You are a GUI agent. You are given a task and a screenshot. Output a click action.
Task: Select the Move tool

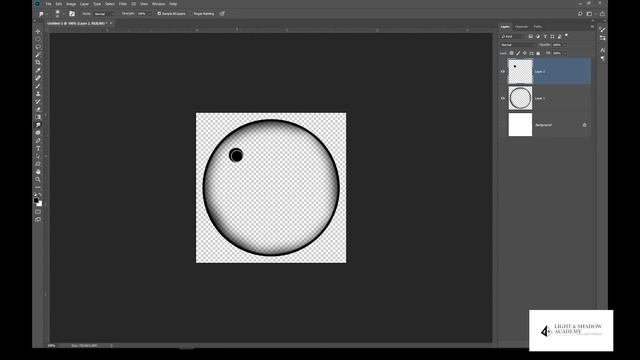[x=38, y=31]
